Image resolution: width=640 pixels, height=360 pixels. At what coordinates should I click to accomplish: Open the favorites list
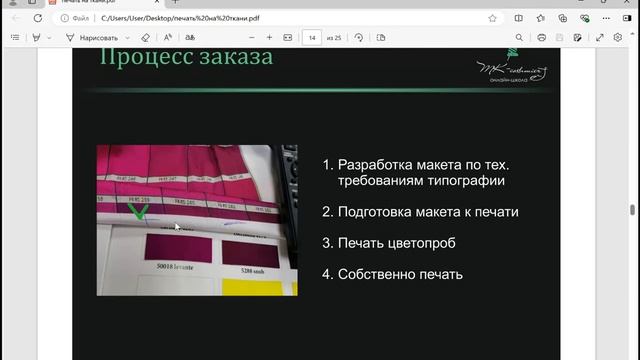point(541,18)
